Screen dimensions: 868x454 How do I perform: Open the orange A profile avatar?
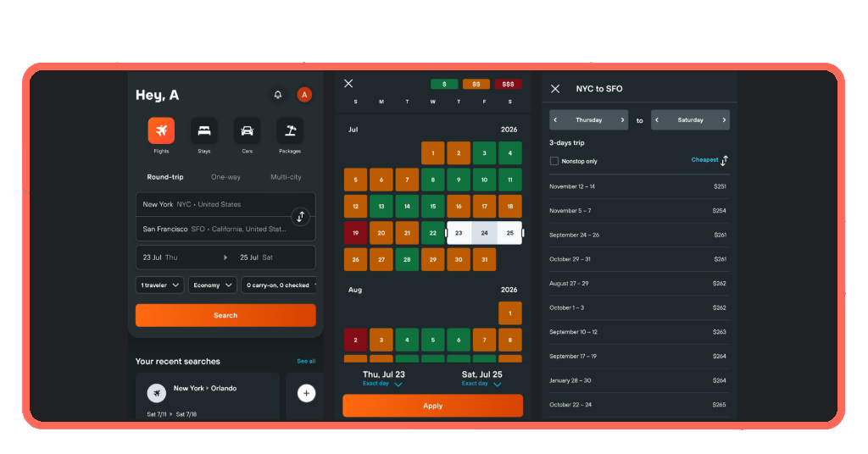point(304,95)
